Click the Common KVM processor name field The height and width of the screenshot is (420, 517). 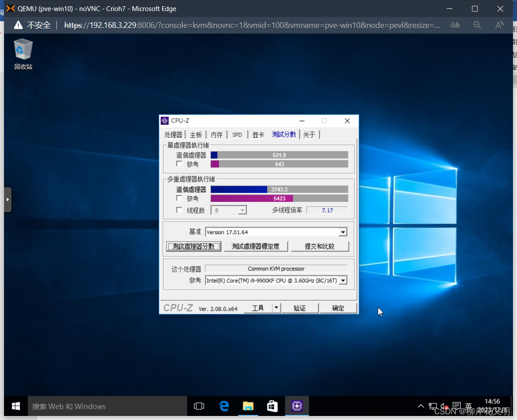pos(276,269)
